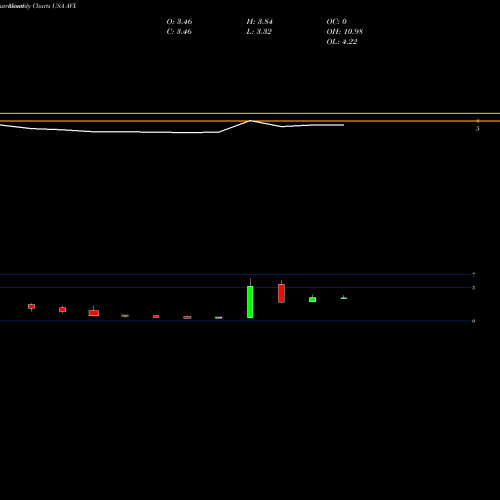Select the close value "C: 3.46"
This screenshot has width=500, height=500.
point(179,32)
